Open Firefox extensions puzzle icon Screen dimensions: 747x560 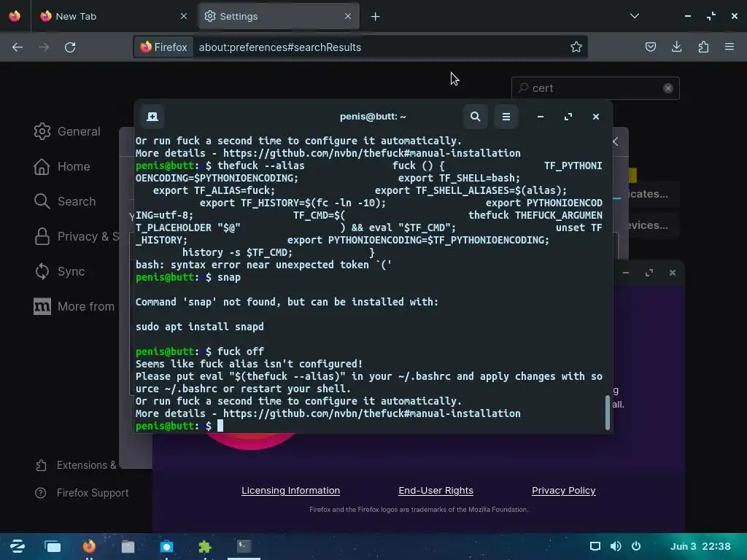703,47
